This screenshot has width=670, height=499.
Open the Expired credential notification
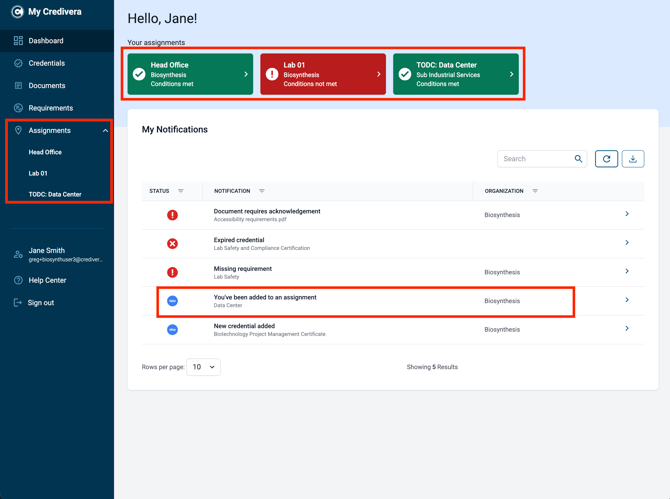393,244
